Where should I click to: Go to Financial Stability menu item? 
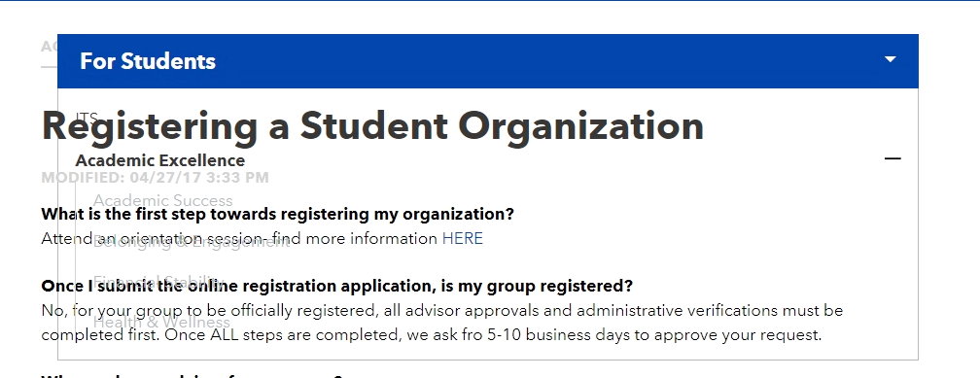click(x=157, y=282)
